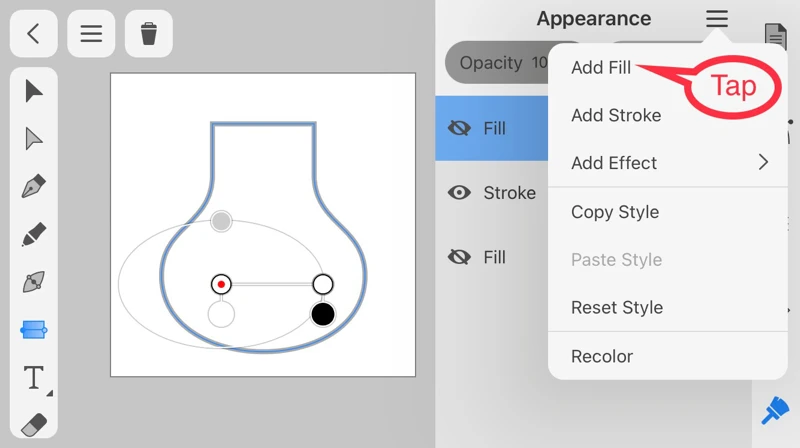Hide the Stroke with eye icon
Screen dimensions: 800x448
(x=459, y=193)
